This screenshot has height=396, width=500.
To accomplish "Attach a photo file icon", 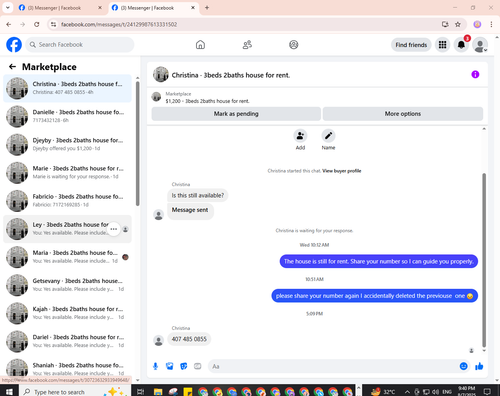I will (170, 366).
